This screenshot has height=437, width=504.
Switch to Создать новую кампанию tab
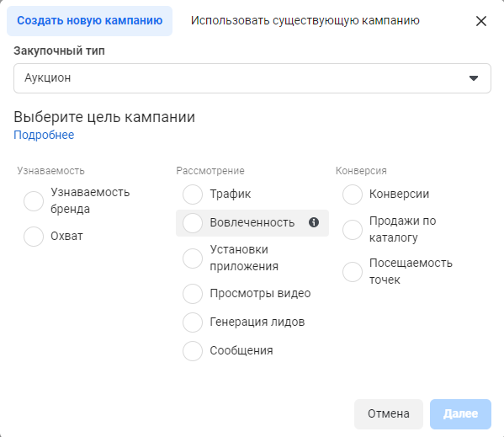point(90,21)
